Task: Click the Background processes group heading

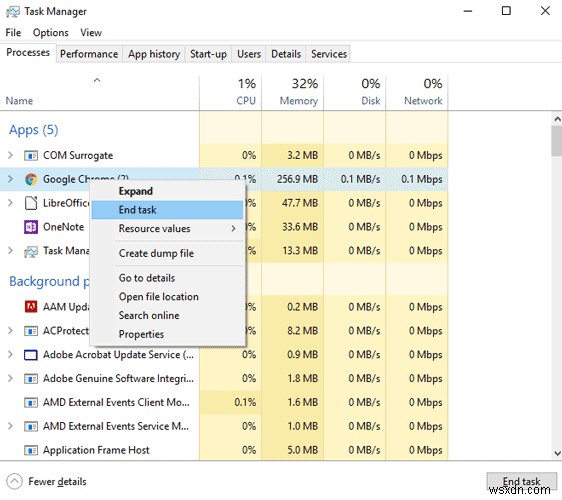Action: click(49, 281)
